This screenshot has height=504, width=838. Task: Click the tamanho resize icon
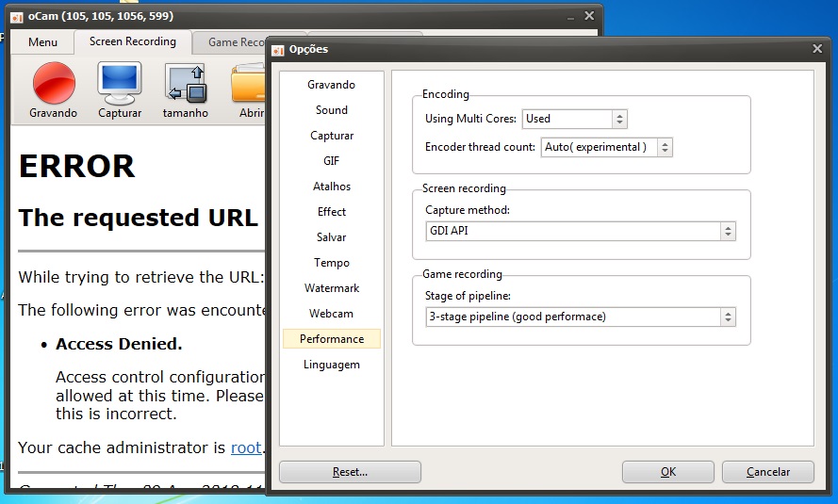(186, 83)
